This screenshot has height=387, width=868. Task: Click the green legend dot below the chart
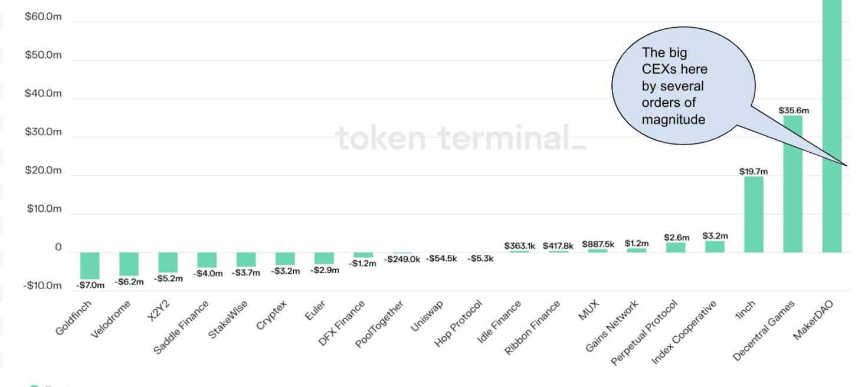[x=34, y=386]
